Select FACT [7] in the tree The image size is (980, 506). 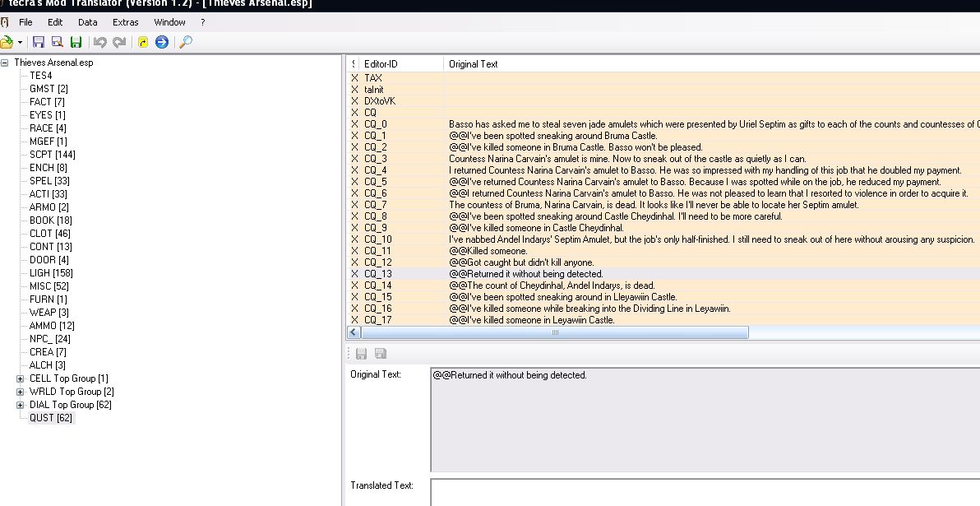47,102
